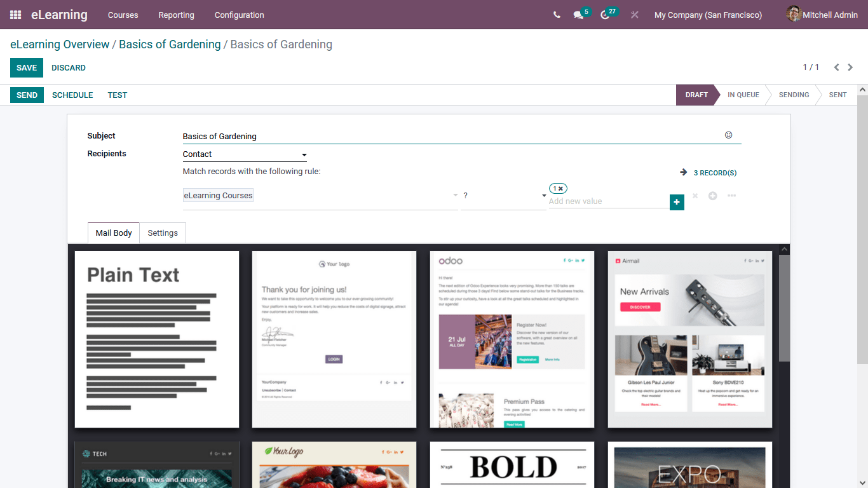Add a branch using the ellipsis icon
Screen dimensions: 868x488
(731, 196)
